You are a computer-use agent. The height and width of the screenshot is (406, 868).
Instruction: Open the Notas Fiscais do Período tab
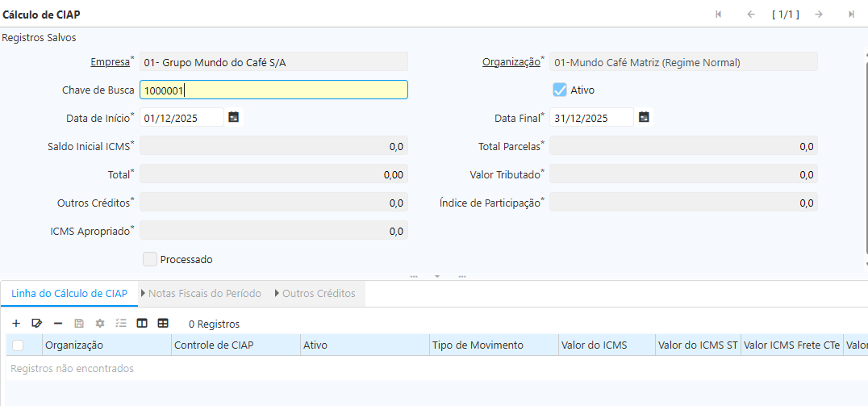[x=204, y=294]
